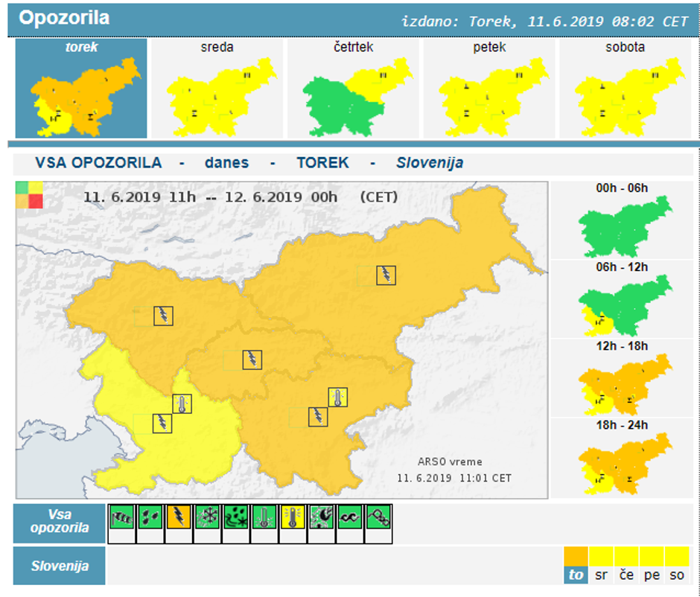Select the rain warning icon
The height and width of the screenshot is (597, 700).
(x=150, y=517)
